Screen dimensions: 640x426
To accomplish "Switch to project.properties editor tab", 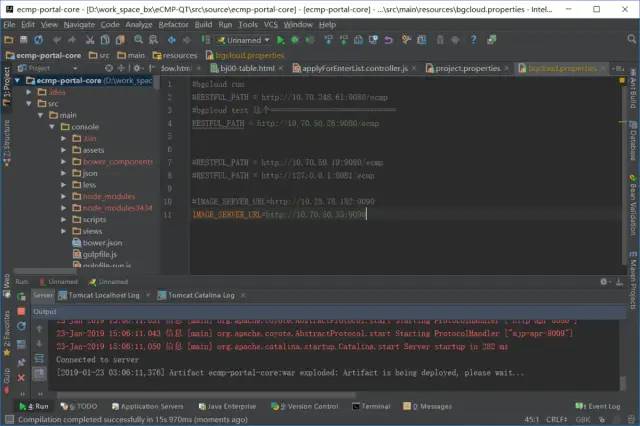I will pos(468,69).
